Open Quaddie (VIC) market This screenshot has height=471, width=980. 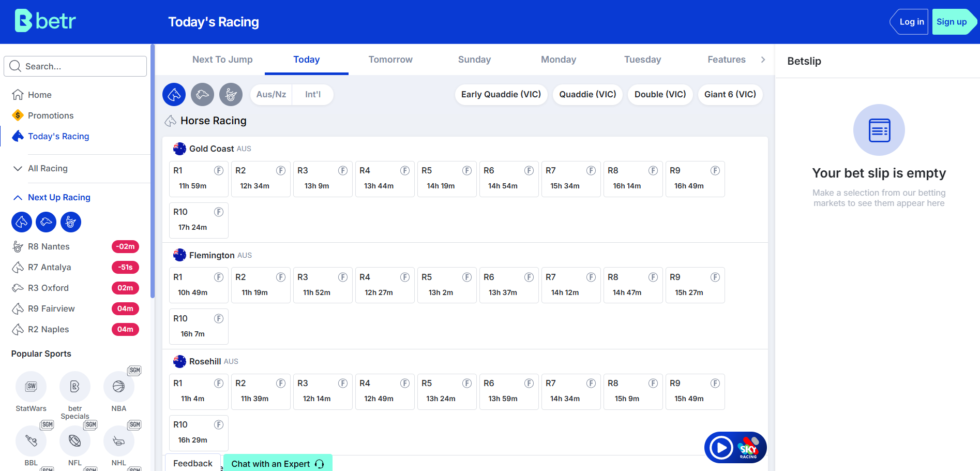pyautogui.click(x=587, y=95)
